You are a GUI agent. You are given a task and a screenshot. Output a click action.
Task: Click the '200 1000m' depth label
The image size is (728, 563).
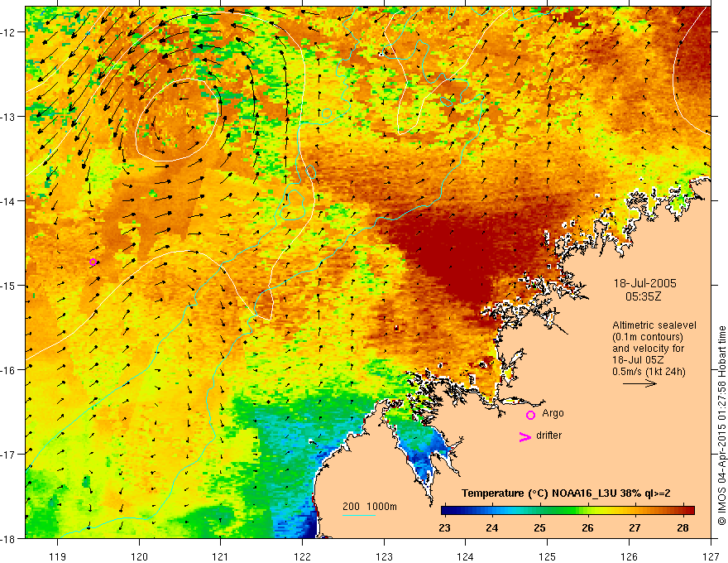[x=370, y=507]
